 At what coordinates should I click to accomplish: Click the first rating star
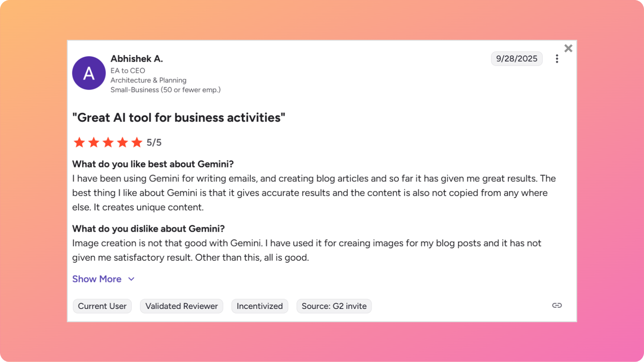[79, 142]
